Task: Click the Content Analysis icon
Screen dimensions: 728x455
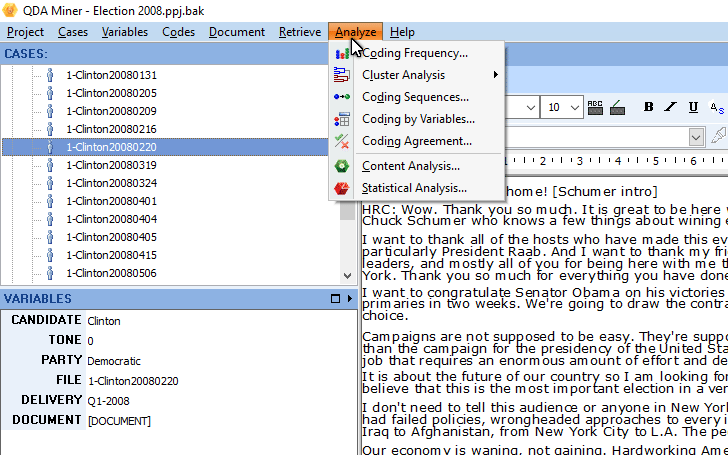Action: [342, 166]
